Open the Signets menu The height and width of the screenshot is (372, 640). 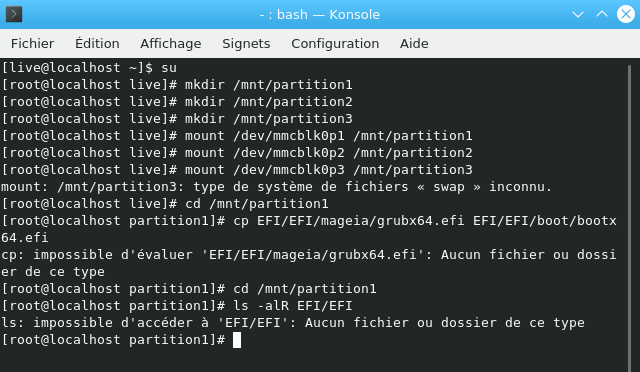point(246,43)
